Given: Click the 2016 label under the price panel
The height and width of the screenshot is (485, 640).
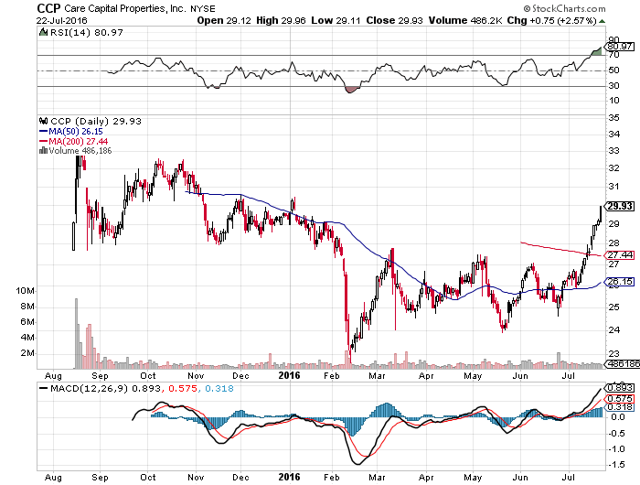Looking at the screenshot, I should coord(289,376).
